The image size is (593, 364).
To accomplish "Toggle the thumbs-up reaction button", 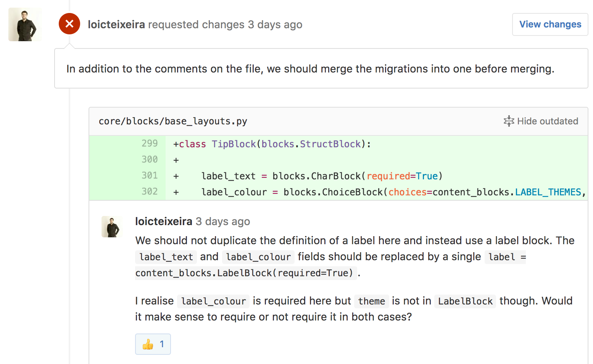I will (153, 344).
